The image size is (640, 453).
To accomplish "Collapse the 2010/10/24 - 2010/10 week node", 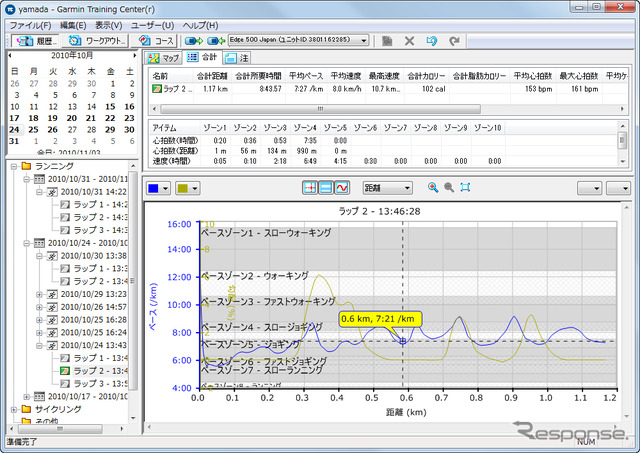I will tap(26, 243).
